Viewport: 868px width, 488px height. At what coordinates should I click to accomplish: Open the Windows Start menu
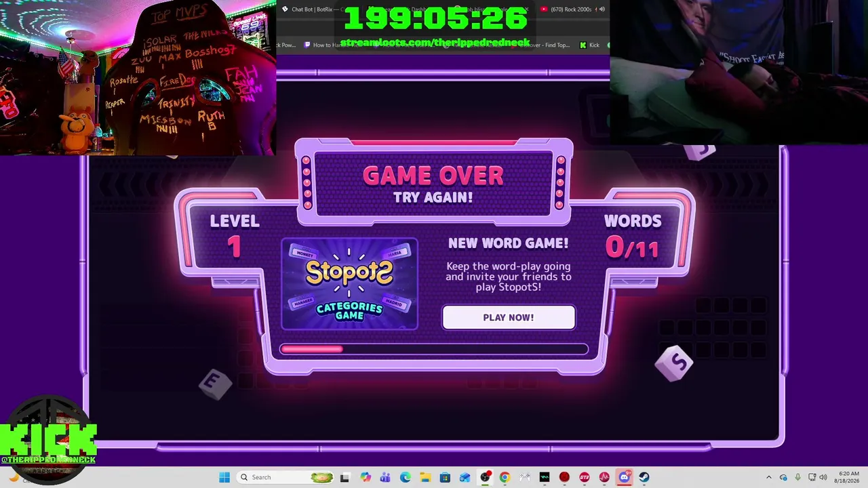pyautogui.click(x=224, y=477)
